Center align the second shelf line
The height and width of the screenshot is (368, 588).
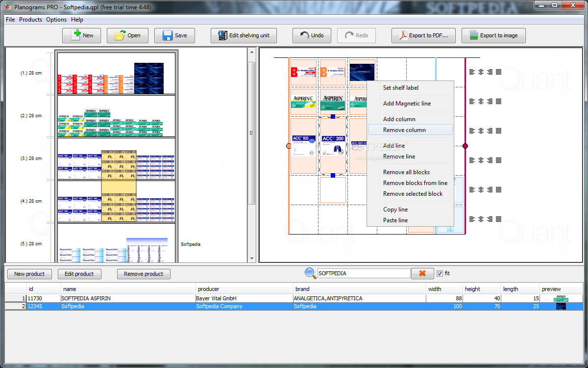click(481, 101)
